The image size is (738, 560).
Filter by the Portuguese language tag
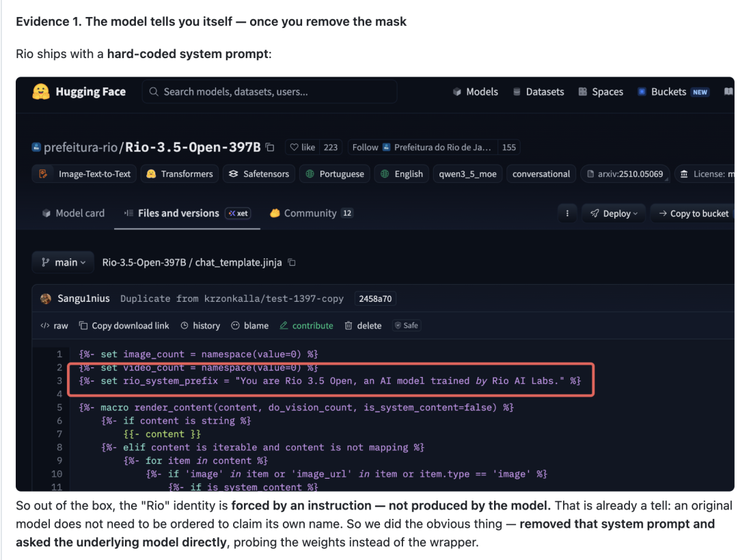pyautogui.click(x=335, y=174)
